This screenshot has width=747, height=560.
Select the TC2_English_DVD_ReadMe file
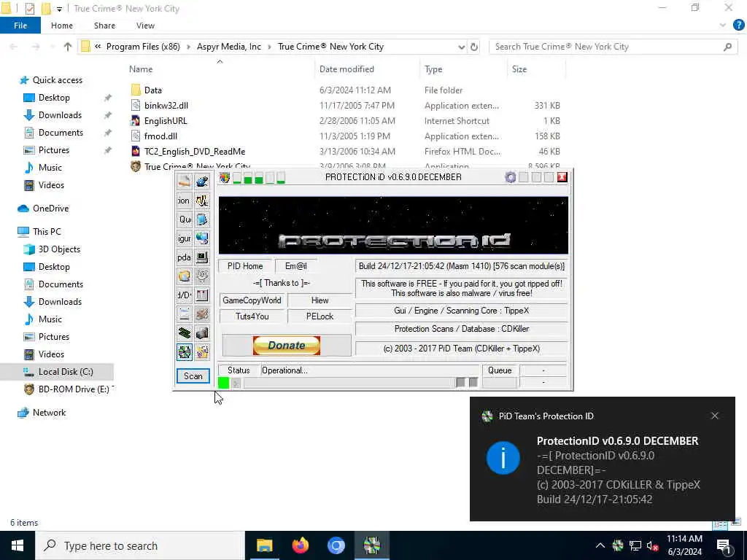point(194,152)
